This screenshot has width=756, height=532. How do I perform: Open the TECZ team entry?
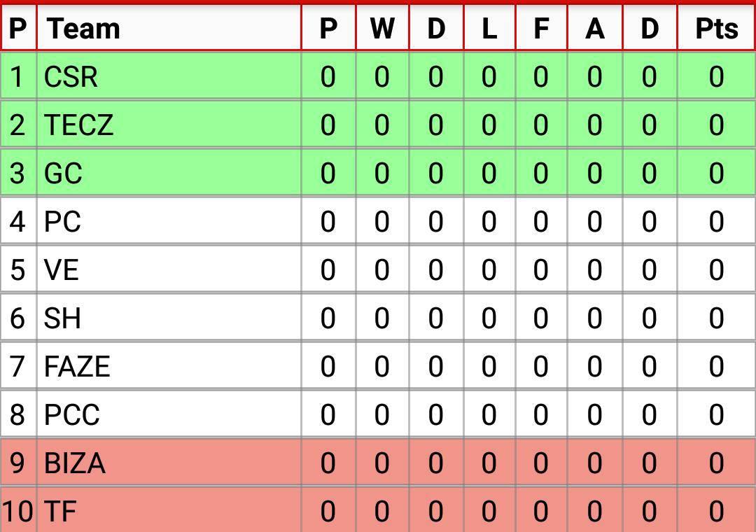point(79,125)
